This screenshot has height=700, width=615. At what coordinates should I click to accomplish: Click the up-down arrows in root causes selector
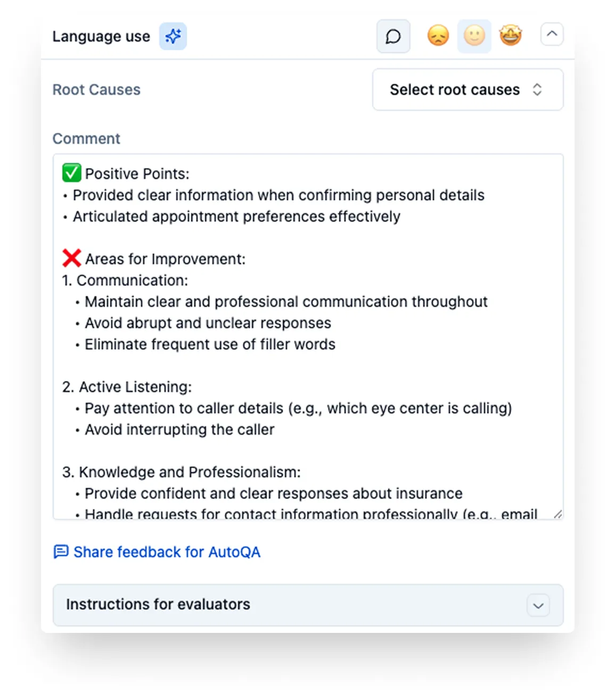(537, 89)
